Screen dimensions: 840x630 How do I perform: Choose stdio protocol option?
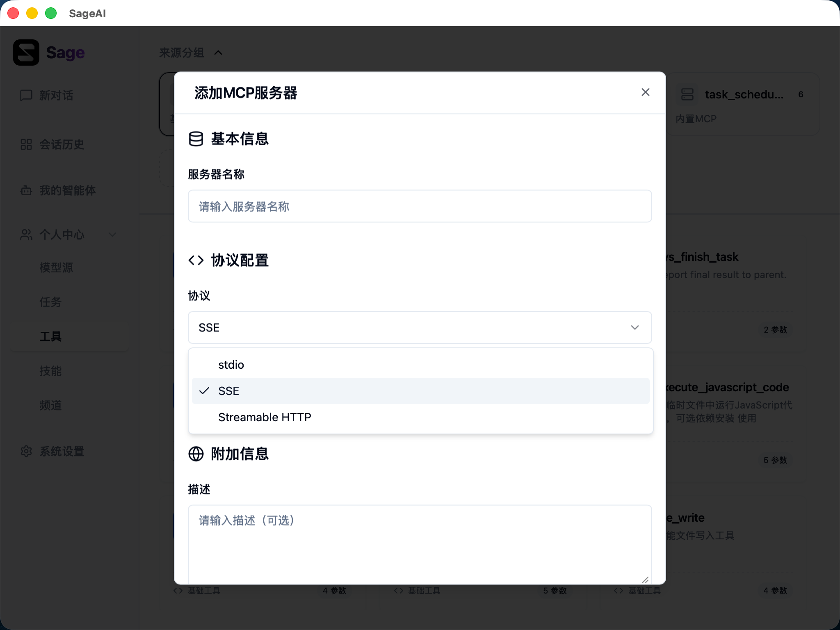[x=231, y=365]
